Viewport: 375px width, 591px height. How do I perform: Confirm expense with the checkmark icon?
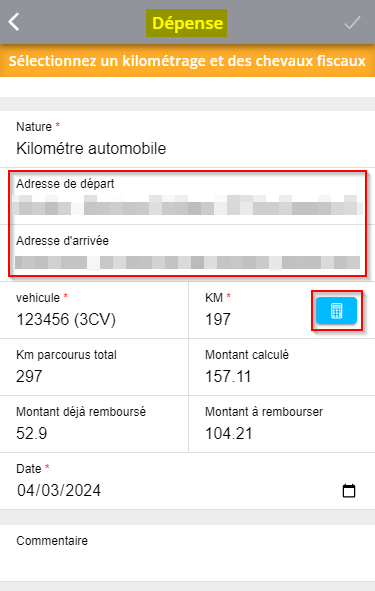[352, 23]
